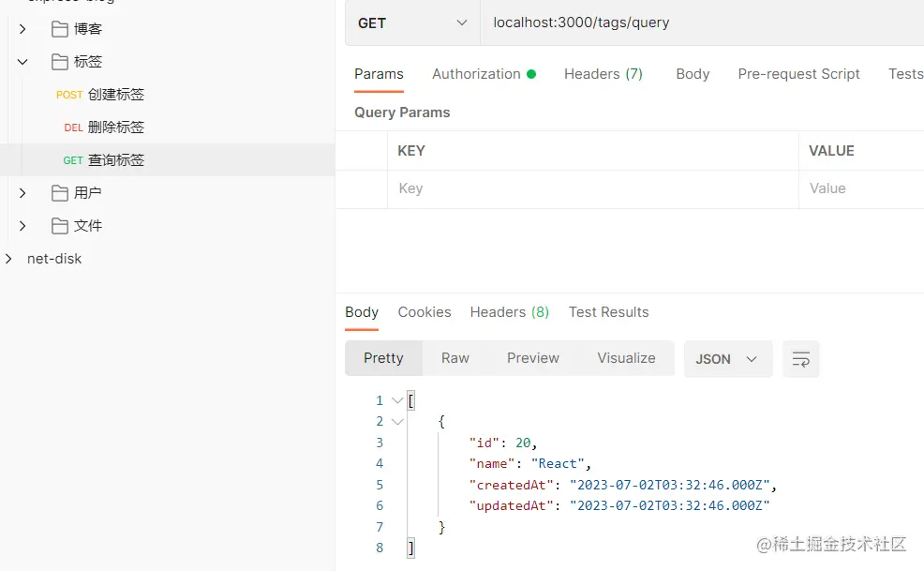Fold the JSON object at line 2
Screen dimensions: 924x571
pos(397,422)
